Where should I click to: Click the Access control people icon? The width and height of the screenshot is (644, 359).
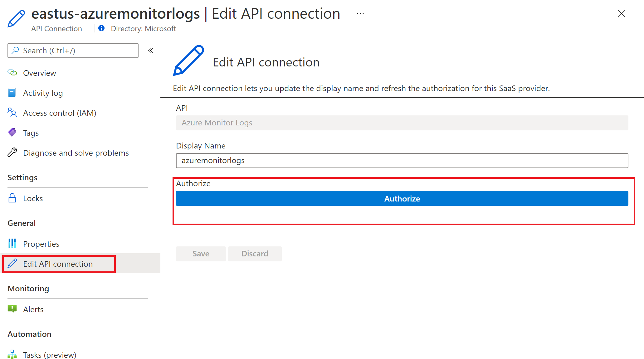pyautogui.click(x=12, y=113)
